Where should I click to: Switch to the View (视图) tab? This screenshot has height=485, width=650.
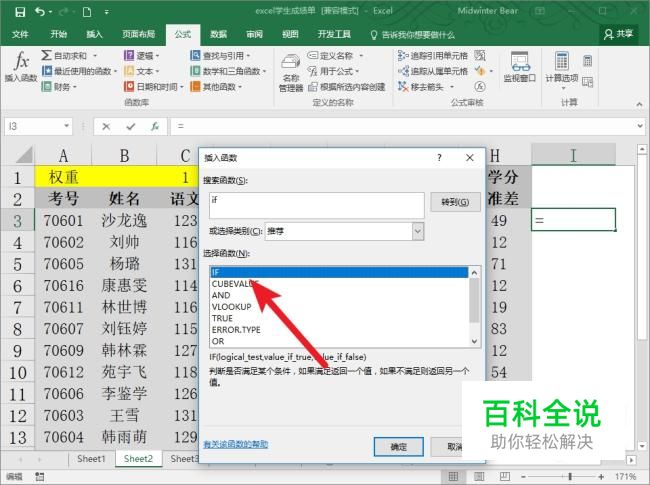point(290,34)
